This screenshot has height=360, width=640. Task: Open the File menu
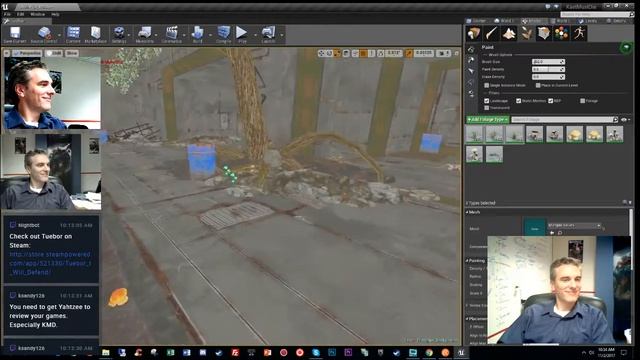pos(7,14)
